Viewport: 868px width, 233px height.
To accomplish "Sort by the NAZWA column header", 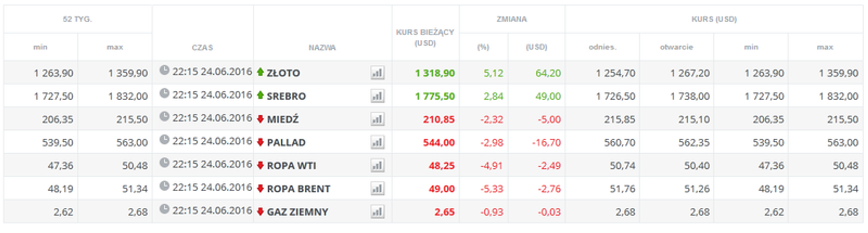I will point(322,47).
